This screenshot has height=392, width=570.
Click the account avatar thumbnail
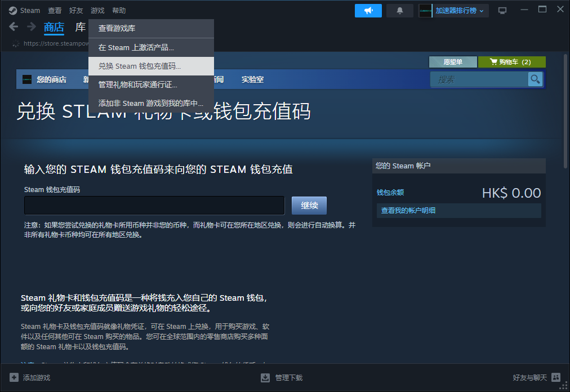tap(425, 11)
